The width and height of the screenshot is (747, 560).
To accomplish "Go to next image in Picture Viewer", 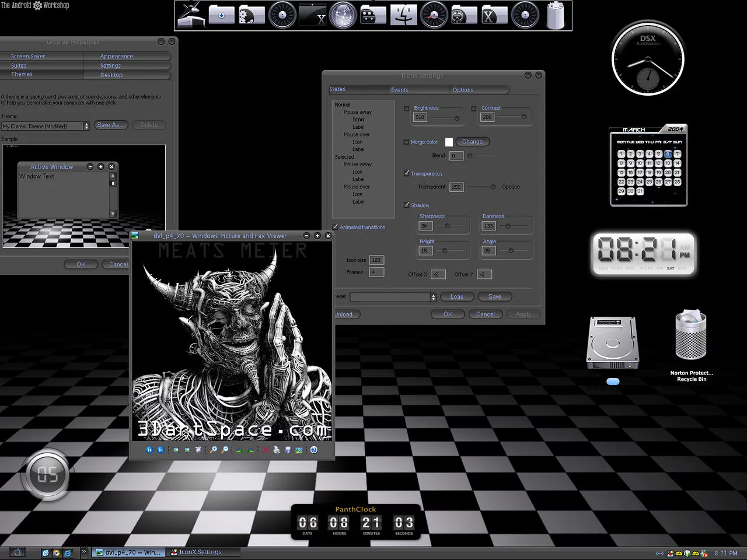I will pos(160,450).
